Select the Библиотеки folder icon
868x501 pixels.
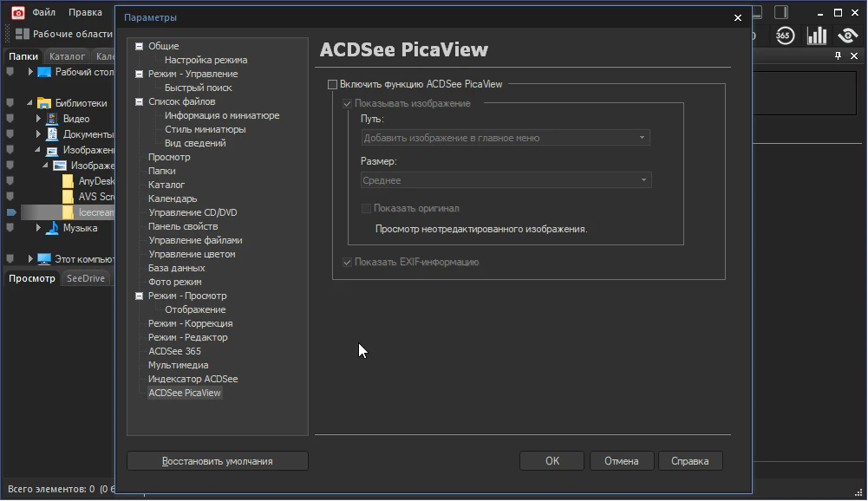tap(44, 103)
